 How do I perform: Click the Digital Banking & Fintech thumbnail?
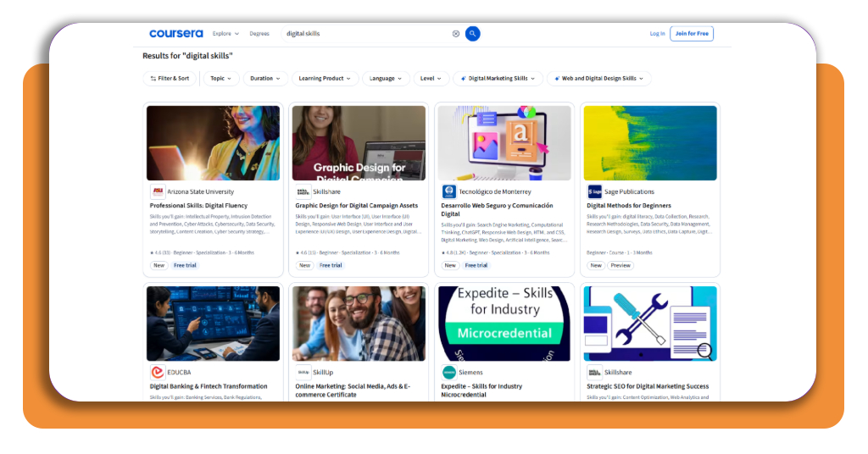213,324
